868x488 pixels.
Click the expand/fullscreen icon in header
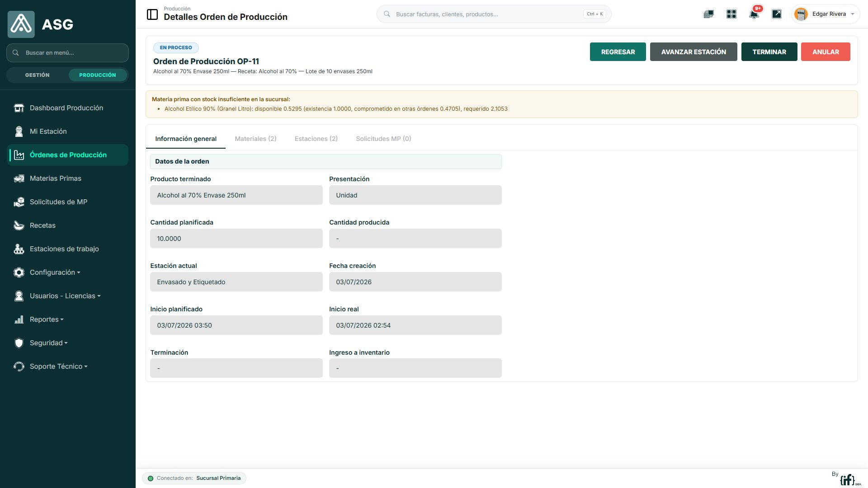coord(777,14)
